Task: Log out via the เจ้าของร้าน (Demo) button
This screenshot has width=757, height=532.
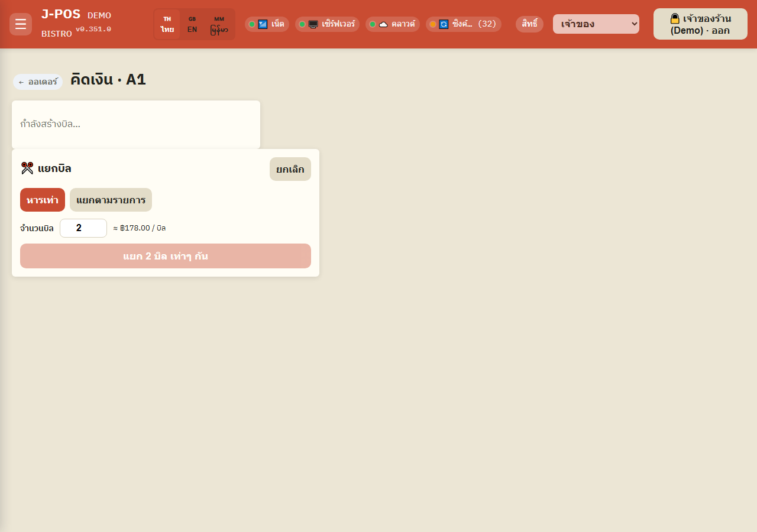Action: point(700,24)
